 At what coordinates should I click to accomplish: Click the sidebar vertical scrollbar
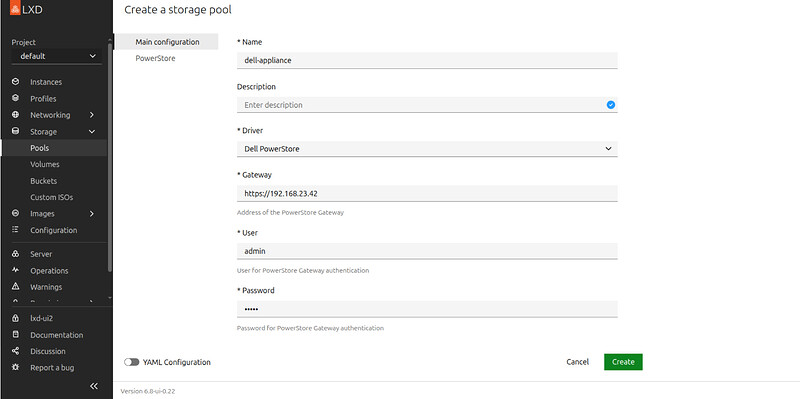[x=110, y=158]
